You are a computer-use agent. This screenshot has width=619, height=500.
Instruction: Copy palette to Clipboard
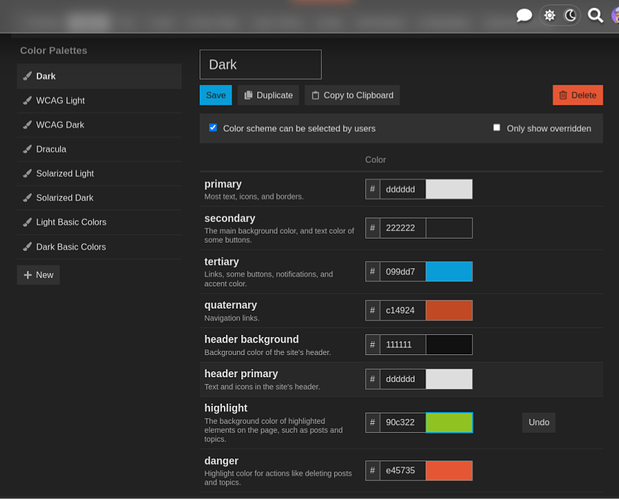352,95
